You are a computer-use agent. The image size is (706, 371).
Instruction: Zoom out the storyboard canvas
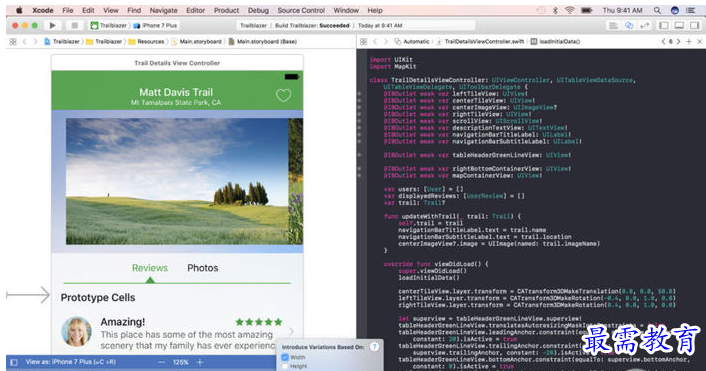pos(161,362)
